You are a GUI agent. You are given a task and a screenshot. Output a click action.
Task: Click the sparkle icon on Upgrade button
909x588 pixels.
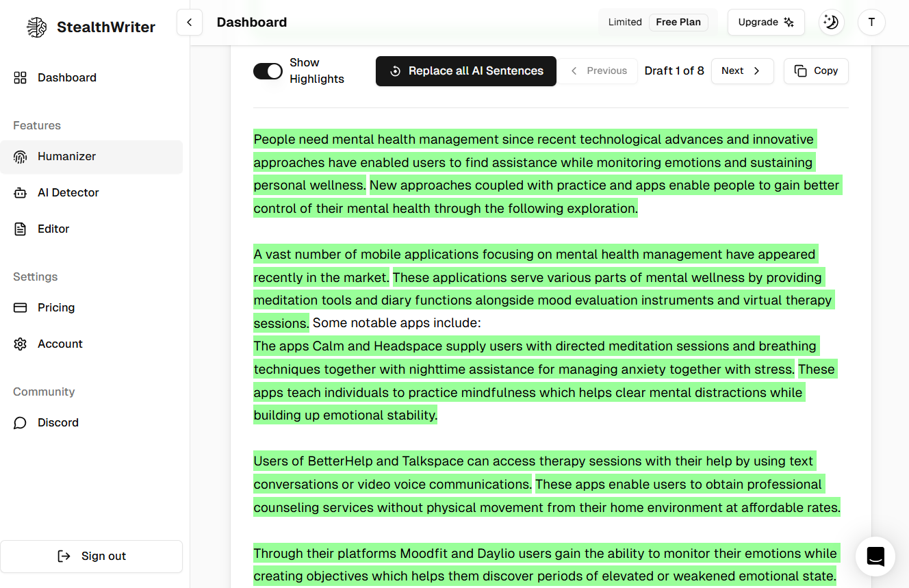(789, 22)
